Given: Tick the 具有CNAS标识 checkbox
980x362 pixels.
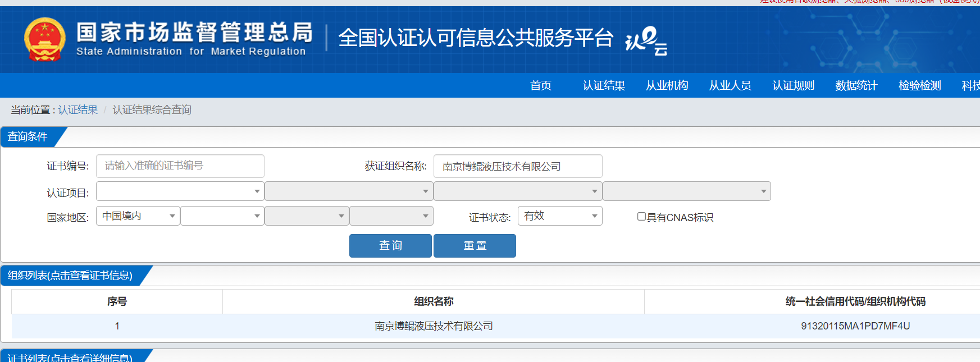Looking at the screenshot, I should click(x=641, y=217).
